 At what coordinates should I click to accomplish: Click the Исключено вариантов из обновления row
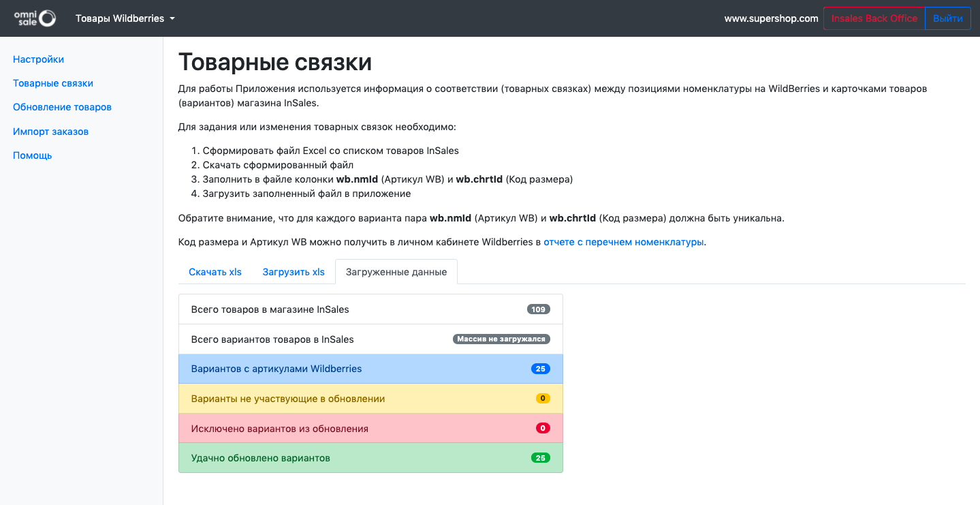click(x=370, y=429)
